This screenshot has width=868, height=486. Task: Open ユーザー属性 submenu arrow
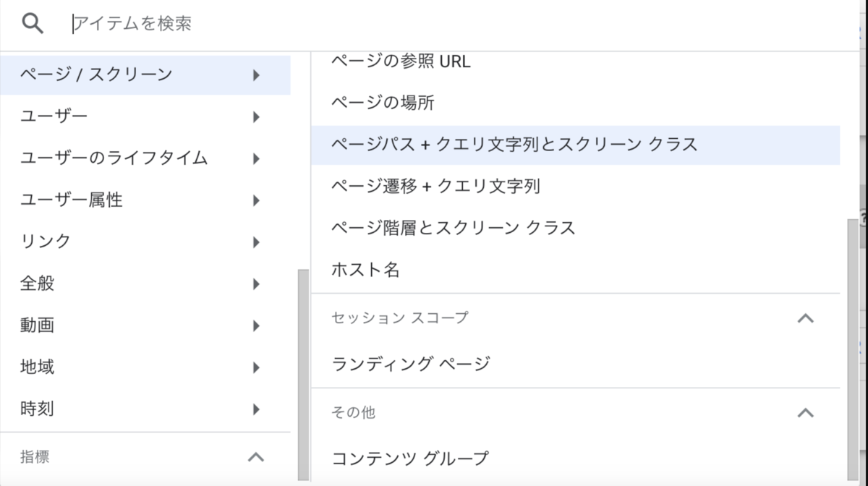coord(256,200)
